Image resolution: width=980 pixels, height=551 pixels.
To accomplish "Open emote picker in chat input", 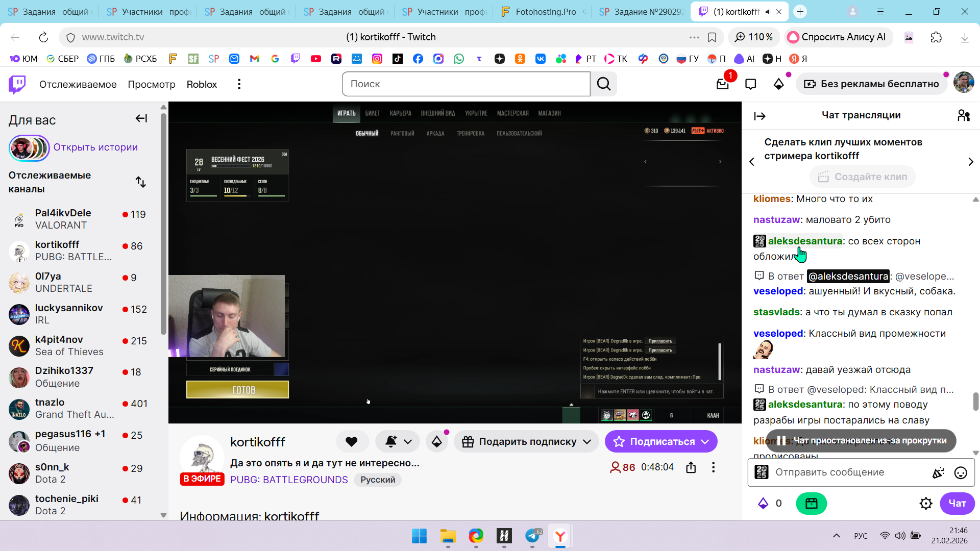I will click(961, 473).
